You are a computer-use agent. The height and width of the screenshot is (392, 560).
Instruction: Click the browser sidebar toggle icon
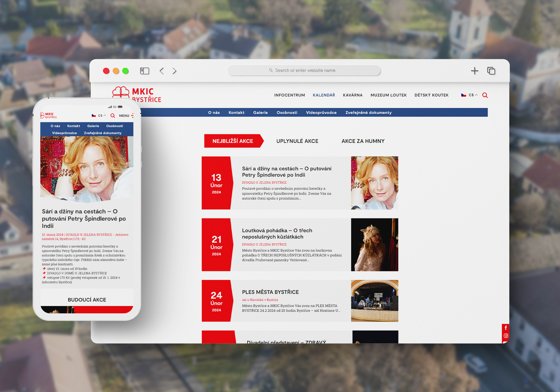coord(144,71)
